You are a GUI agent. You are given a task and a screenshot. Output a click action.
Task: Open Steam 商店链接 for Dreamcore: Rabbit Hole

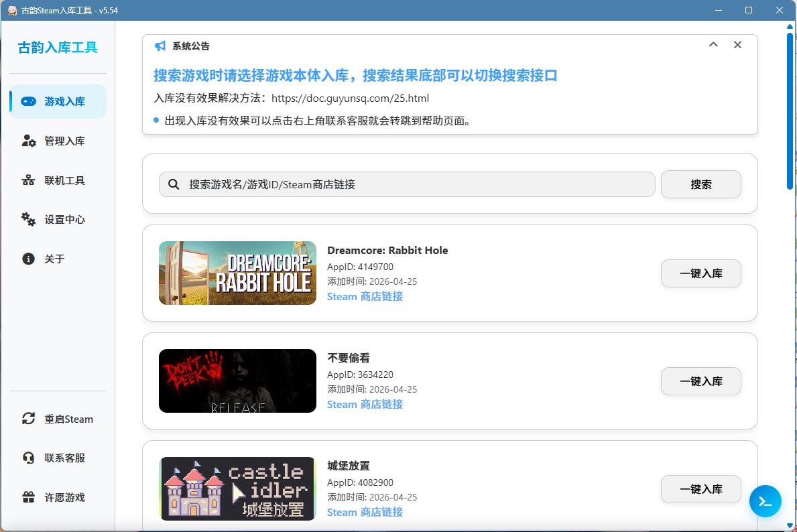pyautogui.click(x=365, y=296)
